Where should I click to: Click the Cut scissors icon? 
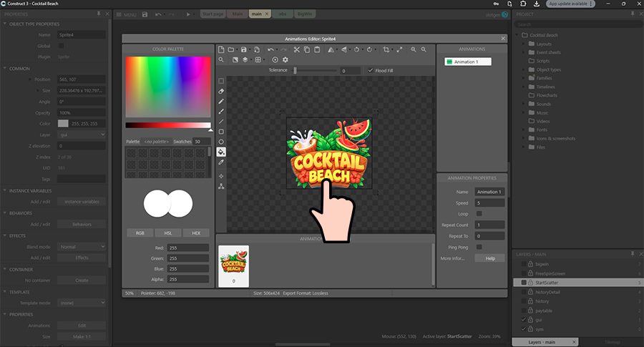click(x=296, y=49)
